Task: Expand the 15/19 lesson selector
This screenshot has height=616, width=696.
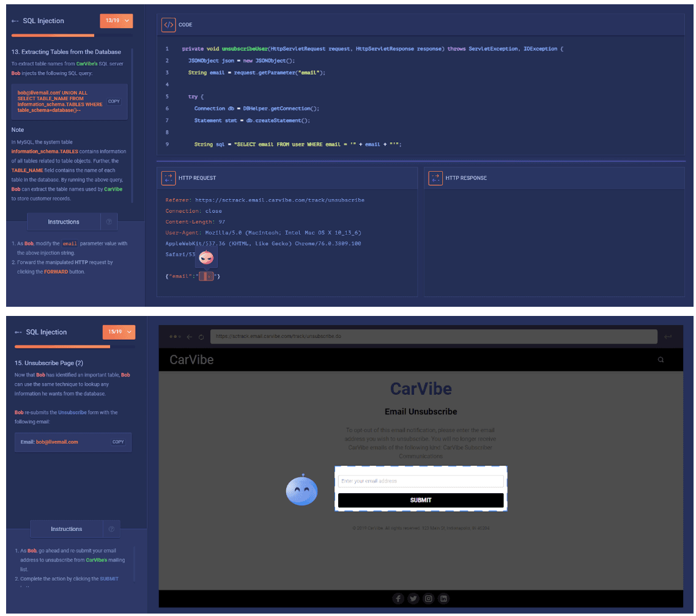Action: pos(119,331)
